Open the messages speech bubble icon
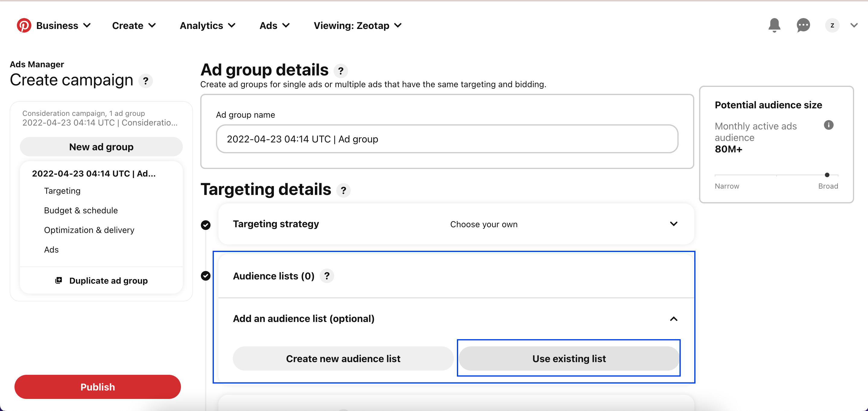 [x=803, y=25]
